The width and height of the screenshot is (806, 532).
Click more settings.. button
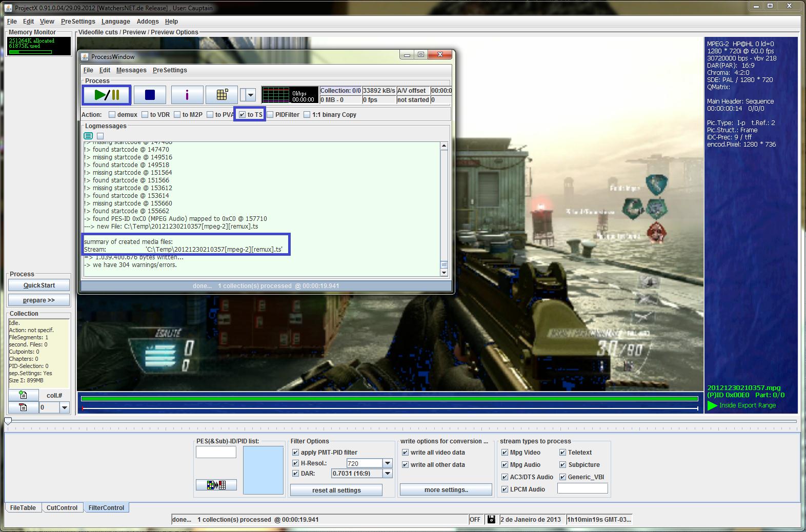(446, 490)
